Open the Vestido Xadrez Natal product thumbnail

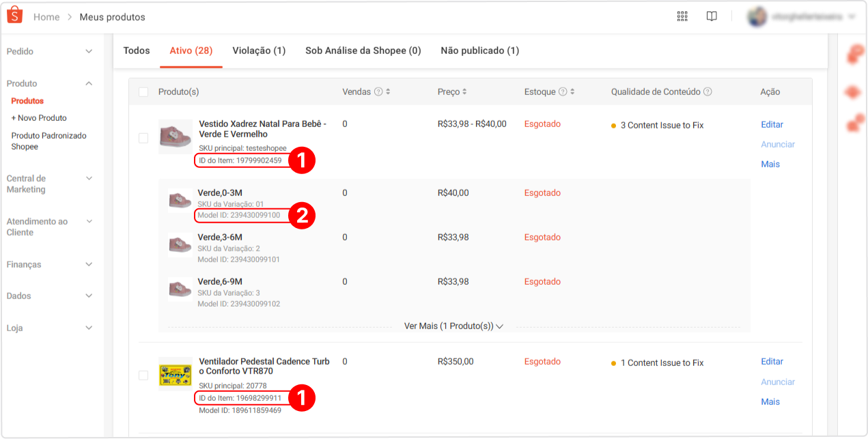click(176, 137)
